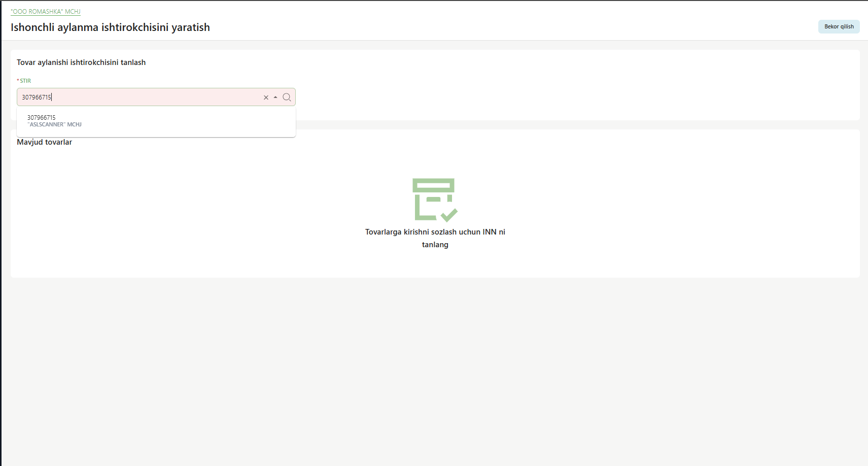Click the red required asterisk beside STIR
This screenshot has height=466, width=868.
click(x=18, y=81)
